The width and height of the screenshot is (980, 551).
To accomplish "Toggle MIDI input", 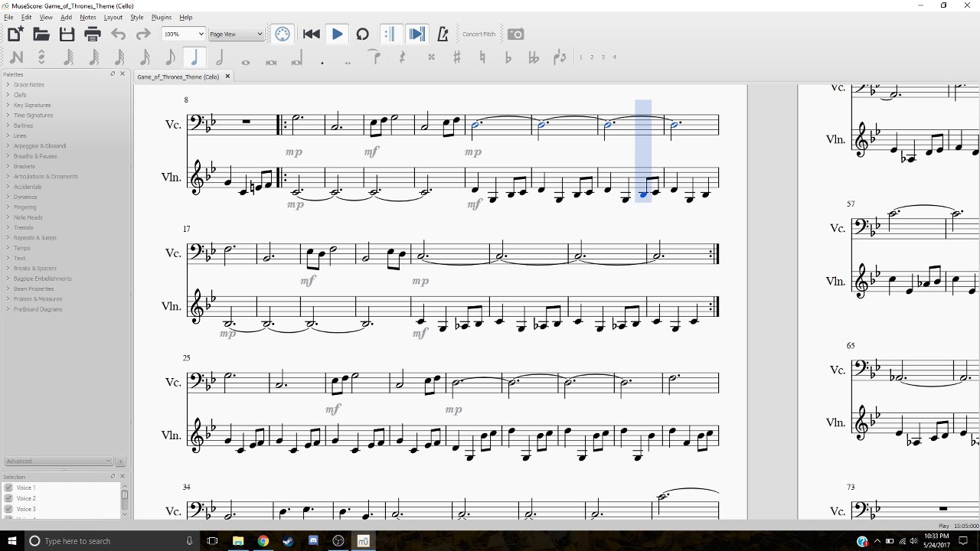I will [x=283, y=34].
